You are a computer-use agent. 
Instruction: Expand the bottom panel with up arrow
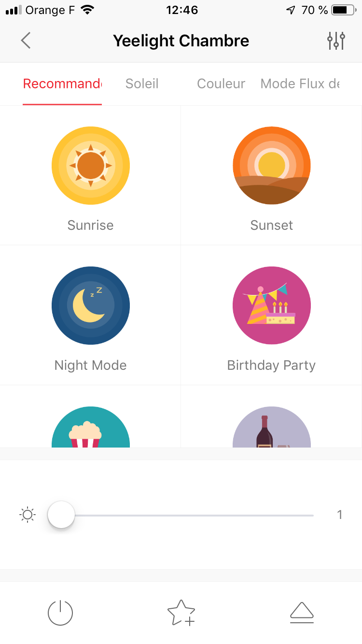point(302,613)
